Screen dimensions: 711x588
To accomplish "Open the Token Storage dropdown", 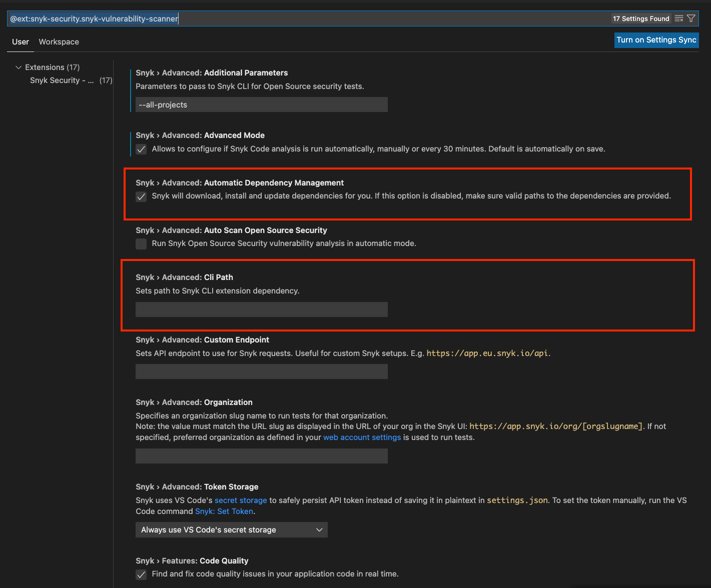I will (232, 530).
